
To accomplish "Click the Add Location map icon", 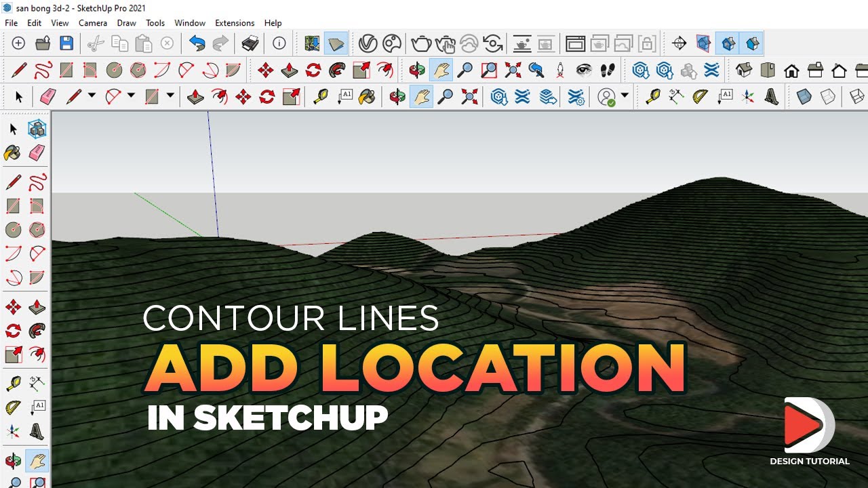I will pyautogui.click(x=312, y=44).
